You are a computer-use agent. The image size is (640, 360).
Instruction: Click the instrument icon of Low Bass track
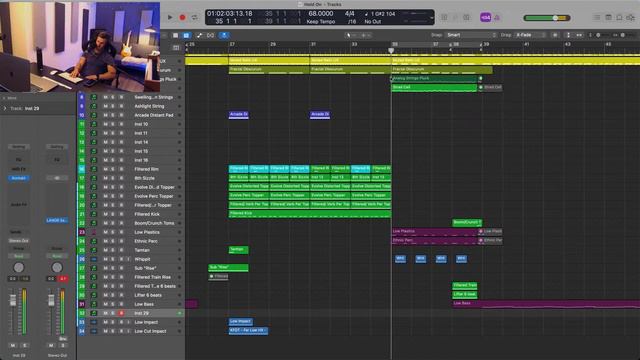point(94,304)
